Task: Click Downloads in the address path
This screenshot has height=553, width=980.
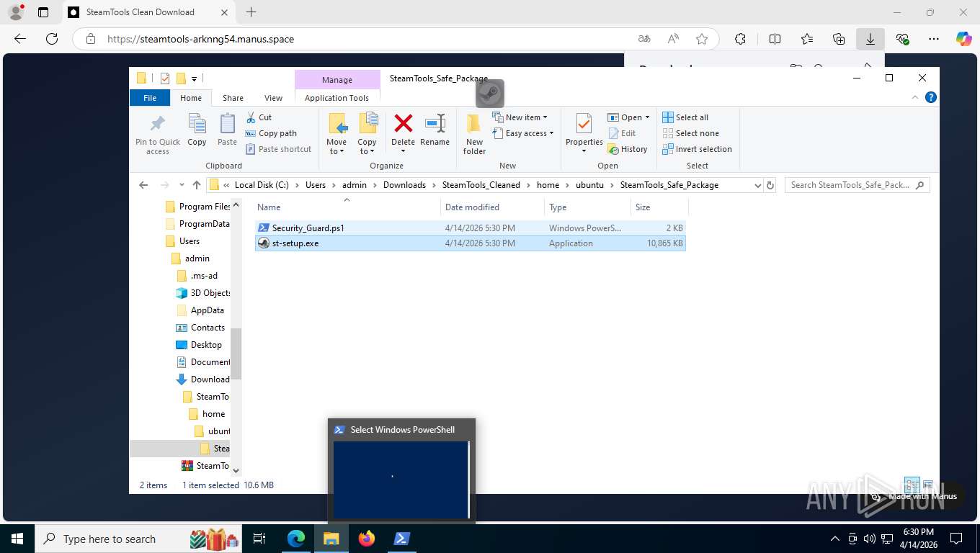Action: 404,185
